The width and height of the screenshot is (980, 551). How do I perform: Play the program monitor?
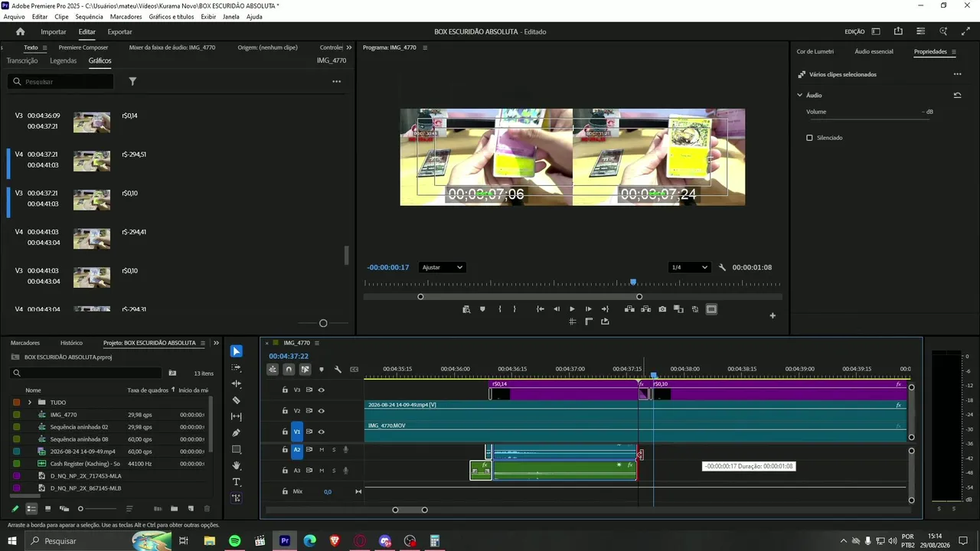coord(572,309)
